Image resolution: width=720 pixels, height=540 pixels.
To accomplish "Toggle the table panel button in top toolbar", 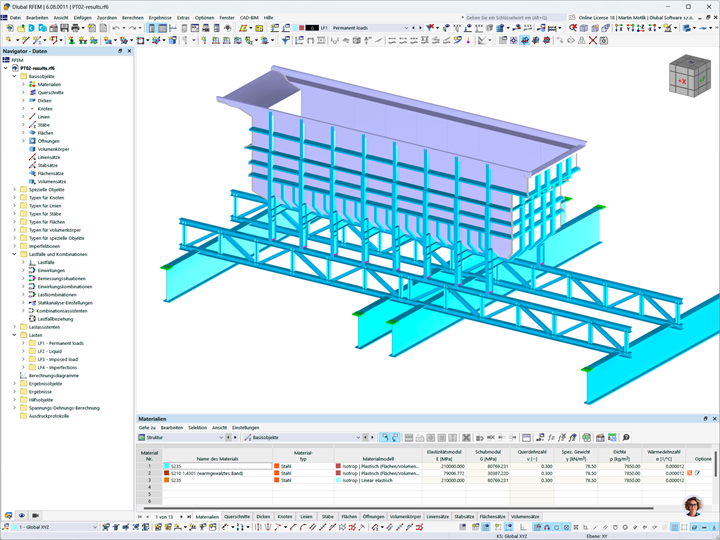I will click(162, 28).
